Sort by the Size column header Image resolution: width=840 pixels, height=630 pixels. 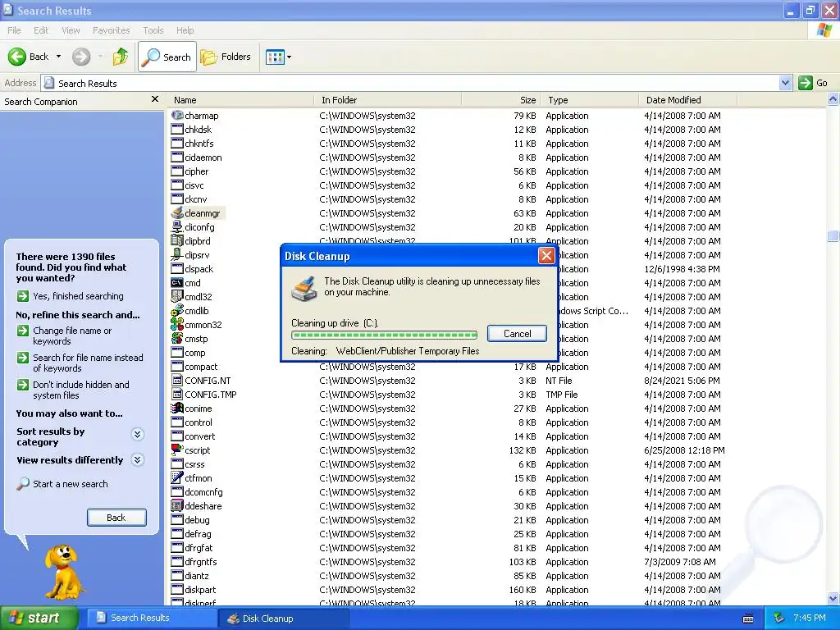(500, 99)
